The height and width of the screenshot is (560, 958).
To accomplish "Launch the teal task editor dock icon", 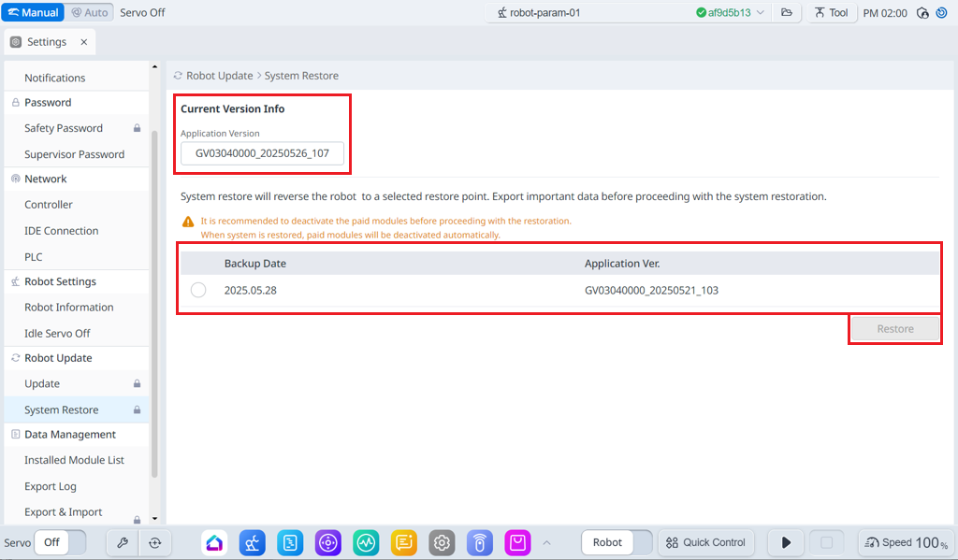I will 291,542.
